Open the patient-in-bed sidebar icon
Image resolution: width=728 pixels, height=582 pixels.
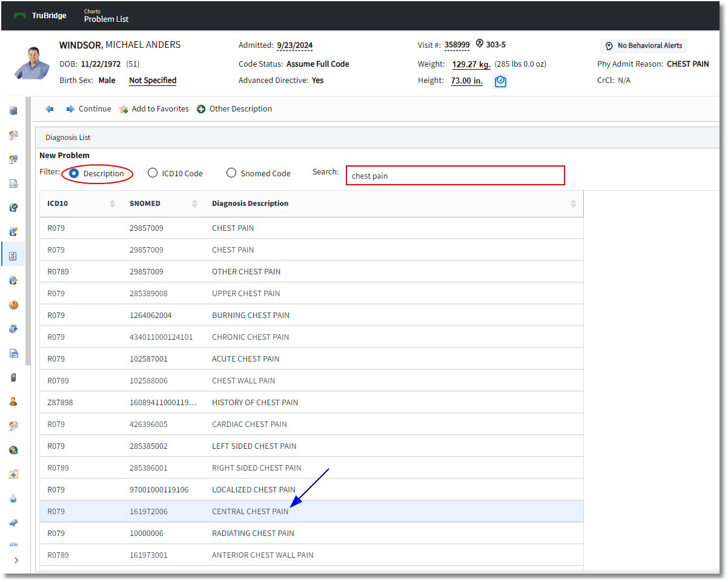point(13,523)
